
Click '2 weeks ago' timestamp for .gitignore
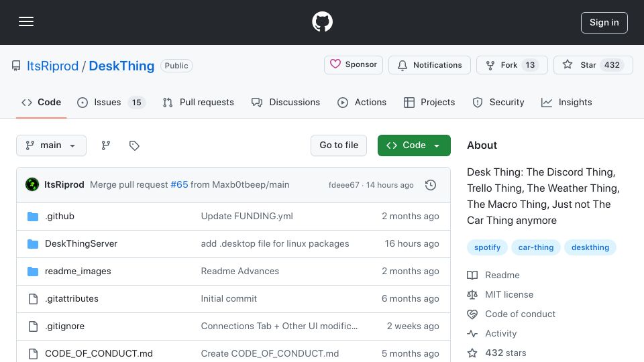(413, 326)
